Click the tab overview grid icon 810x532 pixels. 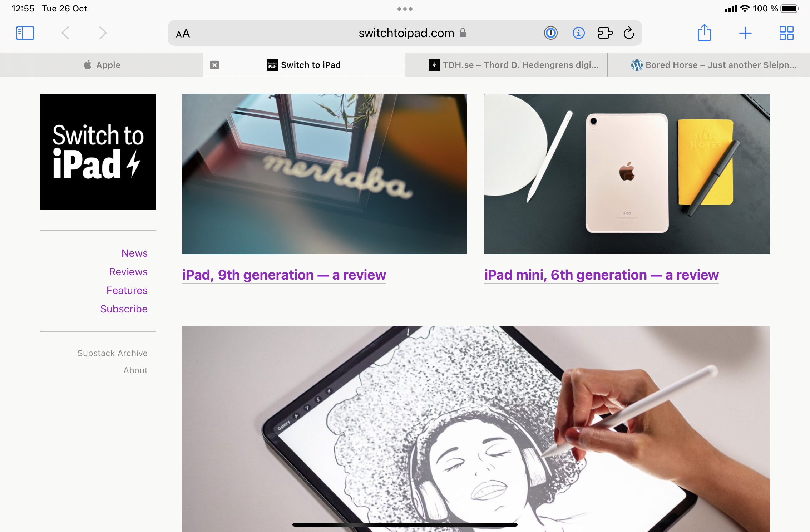pyautogui.click(x=786, y=33)
